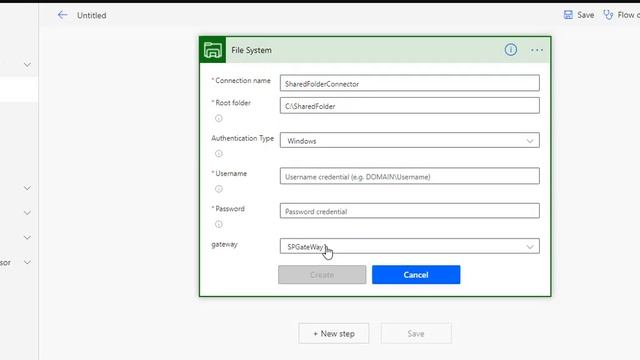Screen dimensions: 640x360
Task: Focus the Username credential field
Action: pyautogui.click(x=409, y=176)
